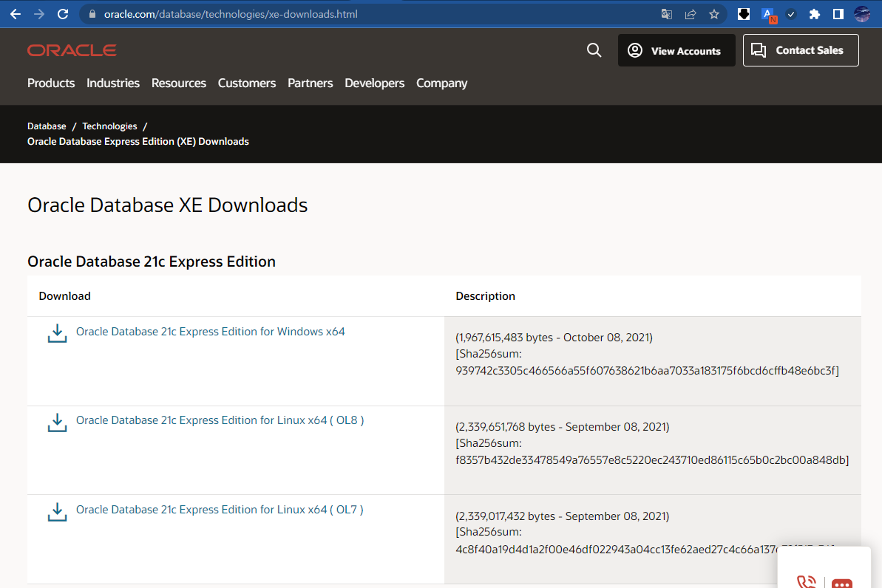Click the Description column header
This screenshot has height=588, width=882.
coord(486,296)
